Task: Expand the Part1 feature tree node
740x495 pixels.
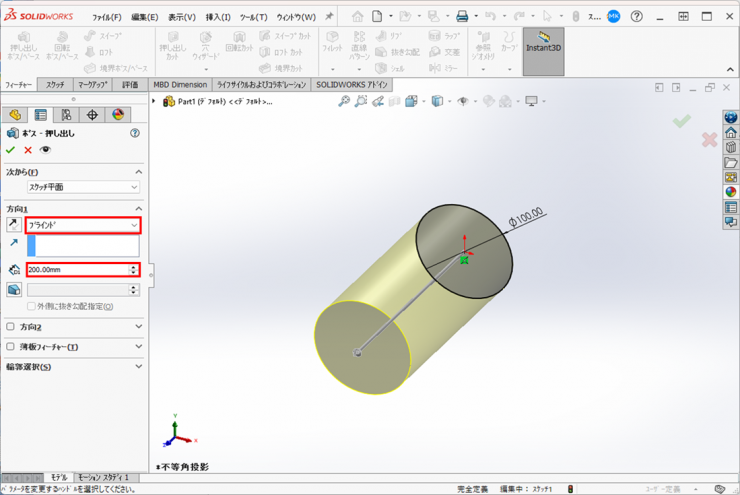Action: tap(155, 102)
